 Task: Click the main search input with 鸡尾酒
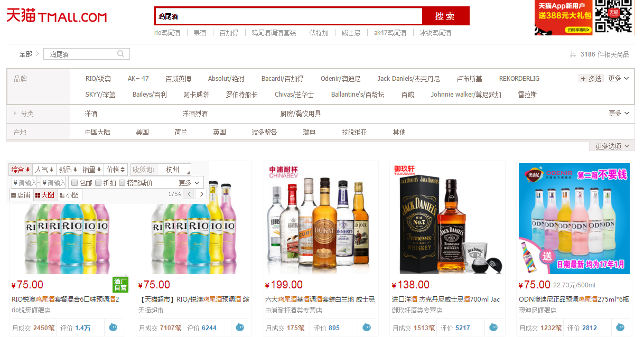pyautogui.click(x=288, y=16)
